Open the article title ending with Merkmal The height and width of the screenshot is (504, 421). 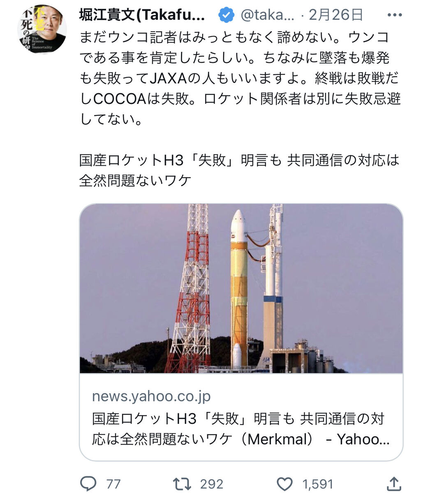[x=241, y=429]
